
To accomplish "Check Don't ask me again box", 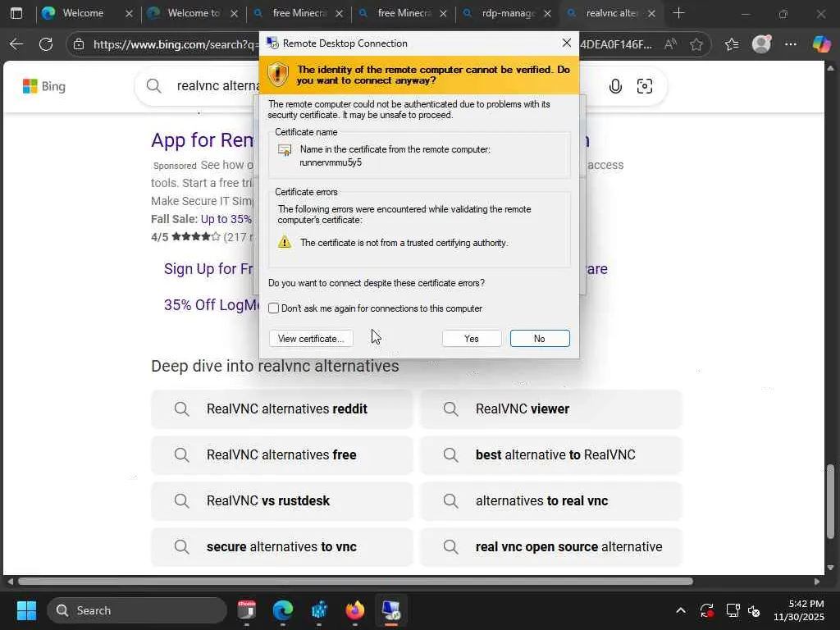I will point(274,308).
